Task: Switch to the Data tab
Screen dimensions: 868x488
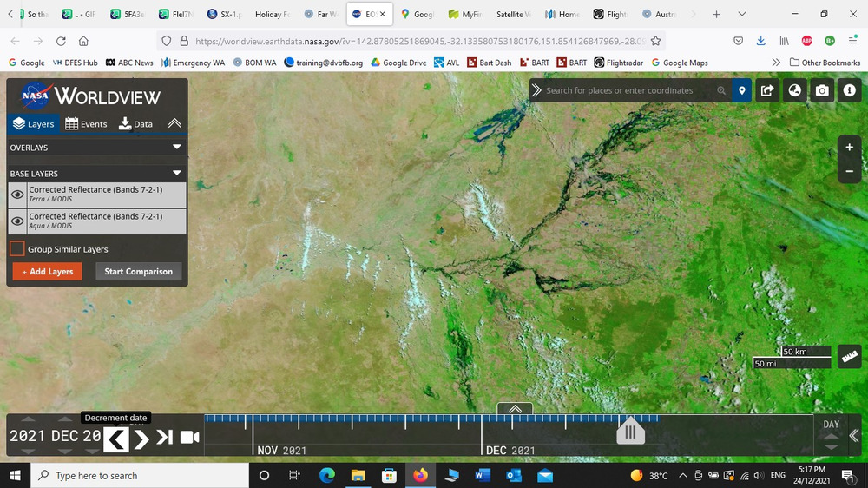Action: pyautogui.click(x=135, y=124)
